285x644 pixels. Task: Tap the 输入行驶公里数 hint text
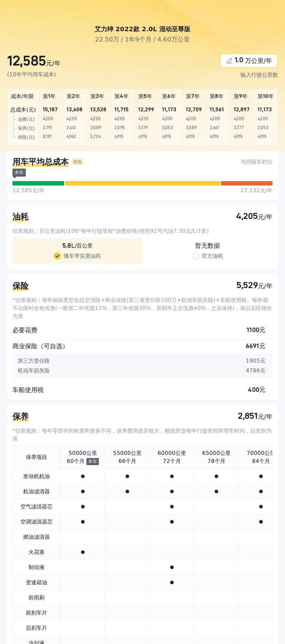(259, 75)
